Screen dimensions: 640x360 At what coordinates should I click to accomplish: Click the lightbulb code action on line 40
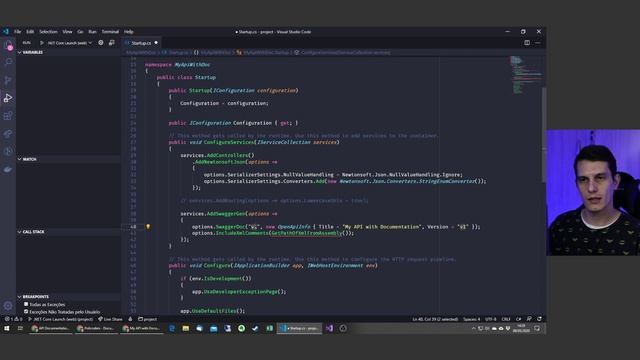pos(148,227)
